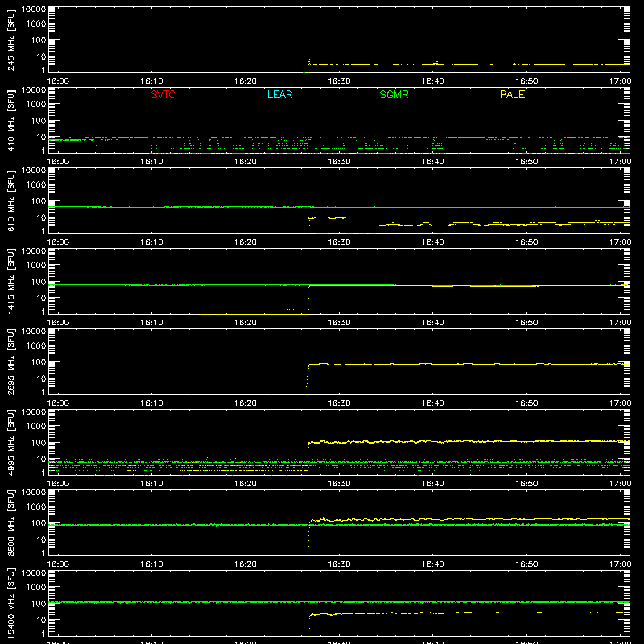Click the 100 tick label on the 610 MHz axis
Image resolution: width=644 pixels, height=644 pixels.
coord(39,201)
